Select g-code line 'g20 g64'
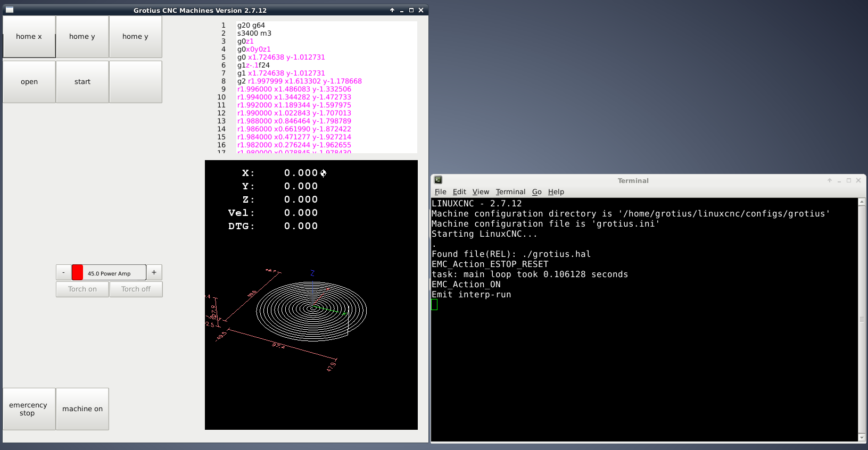The height and width of the screenshot is (450, 868). [251, 26]
